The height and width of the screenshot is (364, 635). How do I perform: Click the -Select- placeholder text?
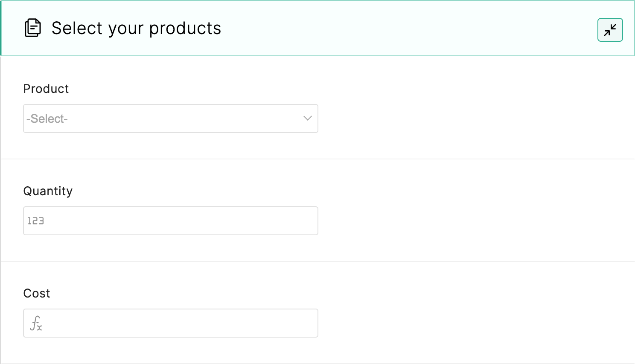coord(47,118)
